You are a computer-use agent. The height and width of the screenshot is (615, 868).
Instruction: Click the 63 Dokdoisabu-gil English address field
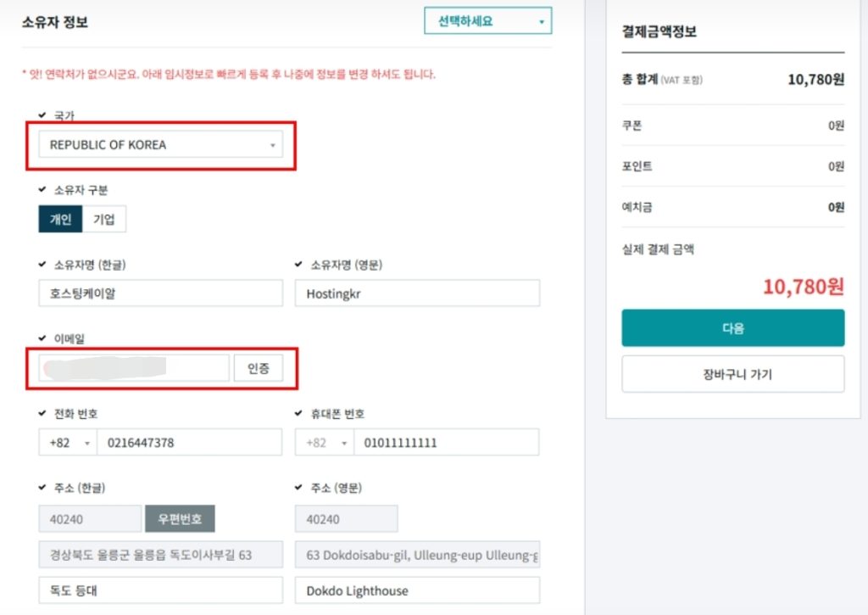417,555
